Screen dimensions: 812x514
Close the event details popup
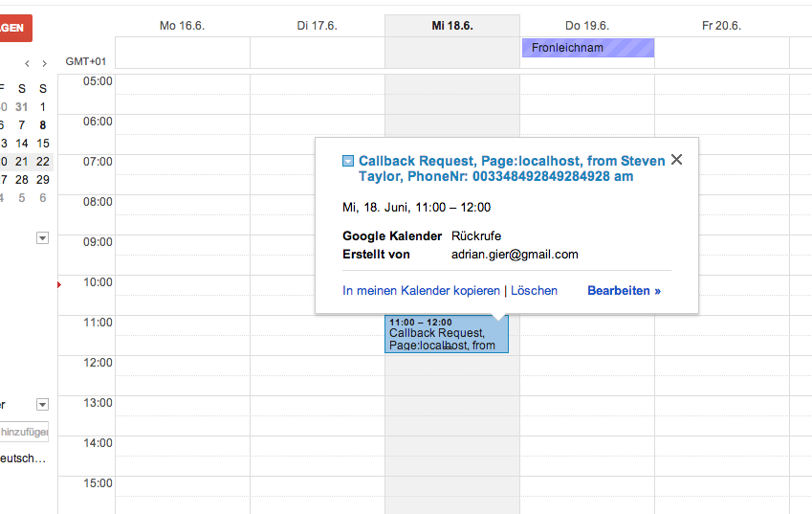pos(676,160)
